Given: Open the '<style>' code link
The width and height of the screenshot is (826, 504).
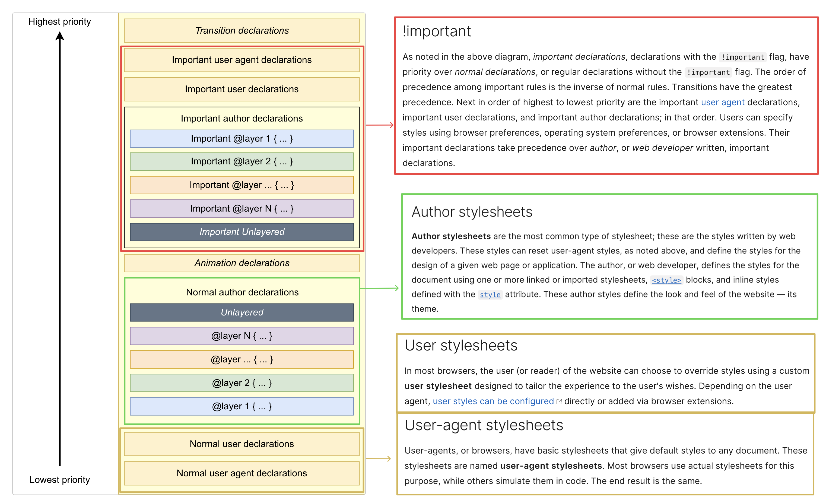Looking at the screenshot, I should pyautogui.click(x=666, y=280).
